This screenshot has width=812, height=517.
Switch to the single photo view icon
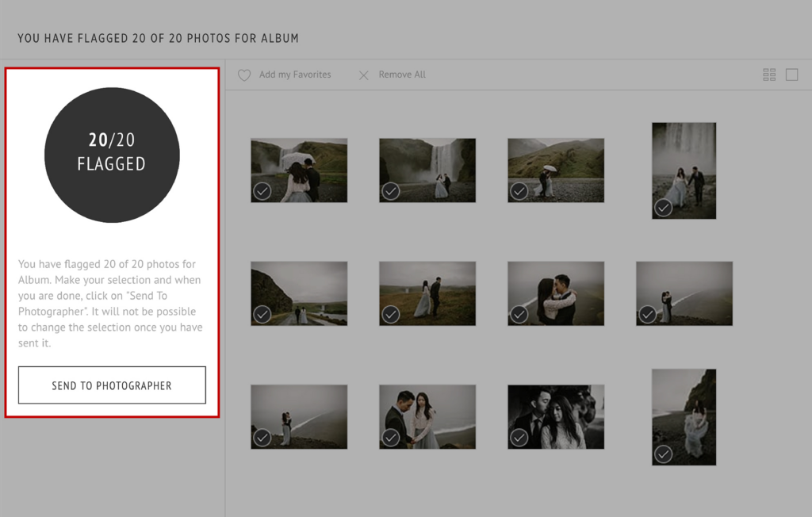click(x=791, y=75)
